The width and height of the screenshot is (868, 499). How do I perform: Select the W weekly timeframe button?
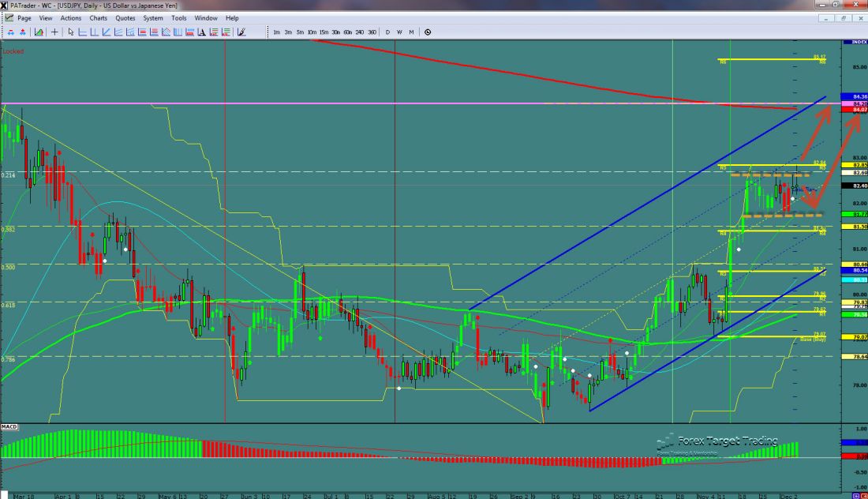coord(399,32)
